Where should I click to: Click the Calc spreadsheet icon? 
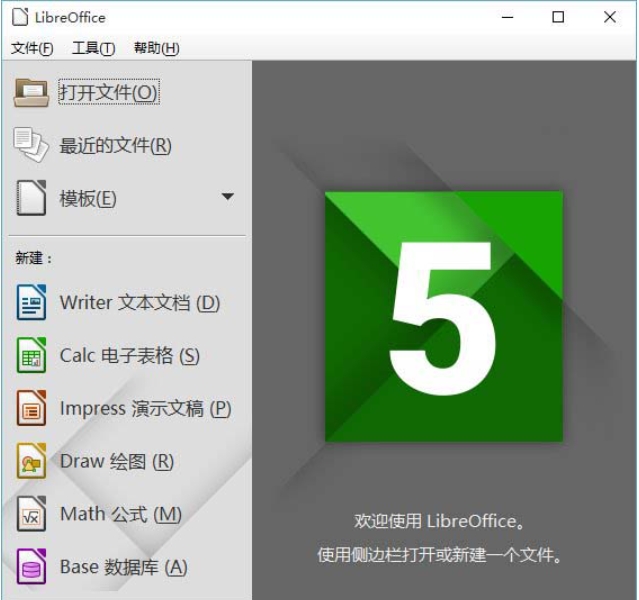31,355
